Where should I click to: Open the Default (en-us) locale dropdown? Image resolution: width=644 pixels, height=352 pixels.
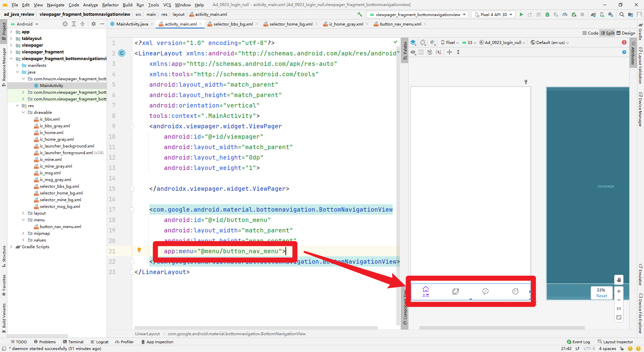(550, 42)
